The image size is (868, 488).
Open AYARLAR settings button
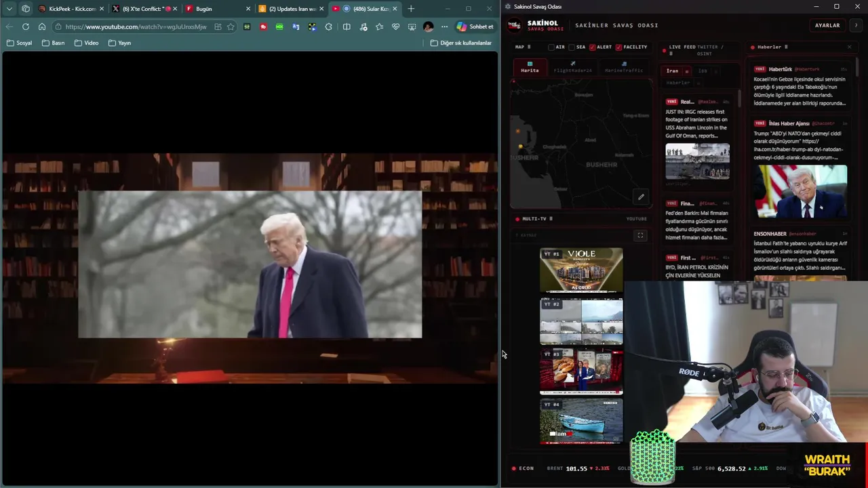pos(827,25)
